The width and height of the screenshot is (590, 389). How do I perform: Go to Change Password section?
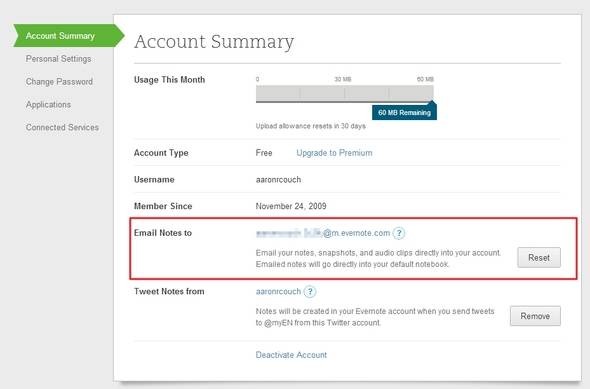pyautogui.click(x=59, y=82)
